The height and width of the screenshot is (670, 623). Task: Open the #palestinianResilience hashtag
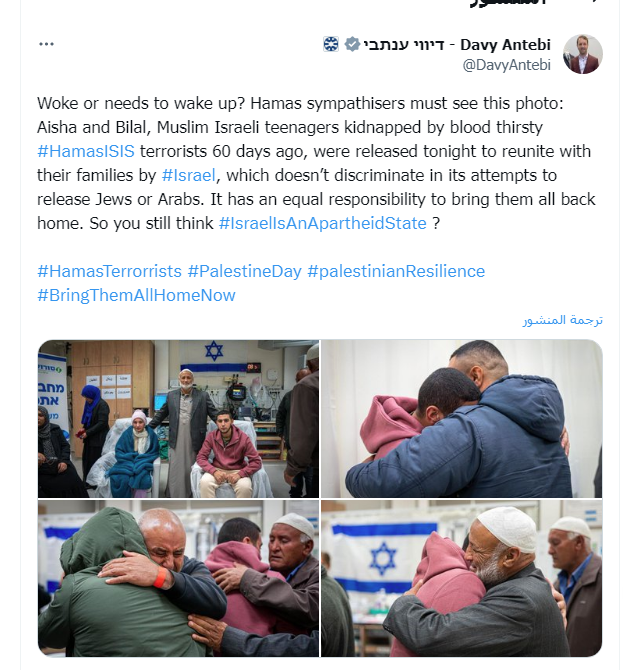pos(396,271)
